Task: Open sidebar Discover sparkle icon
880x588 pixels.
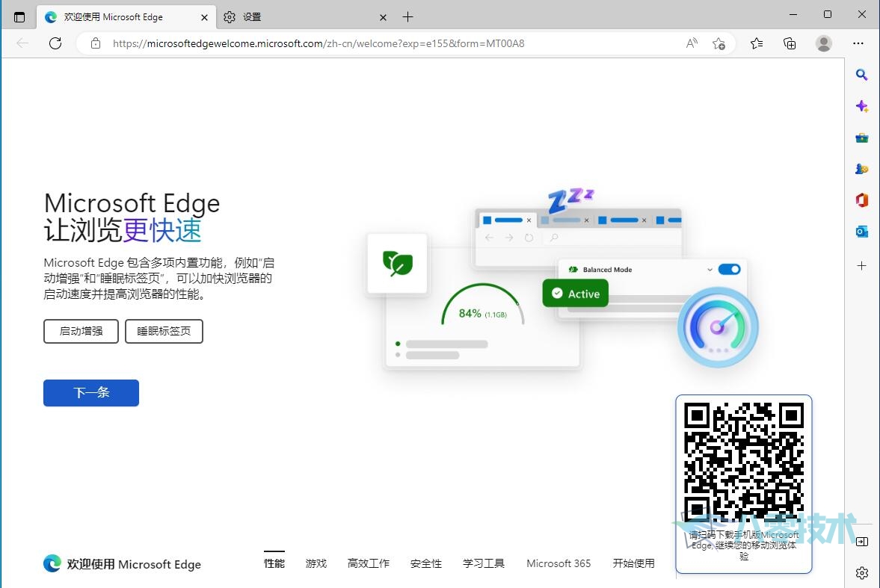Action: (x=861, y=106)
